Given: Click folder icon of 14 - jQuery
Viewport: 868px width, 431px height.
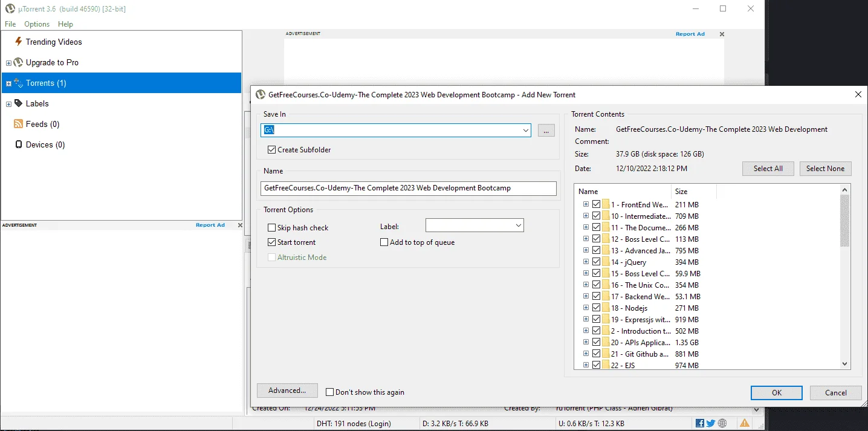Looking at the screenshot, I should [x=606, y=262].
